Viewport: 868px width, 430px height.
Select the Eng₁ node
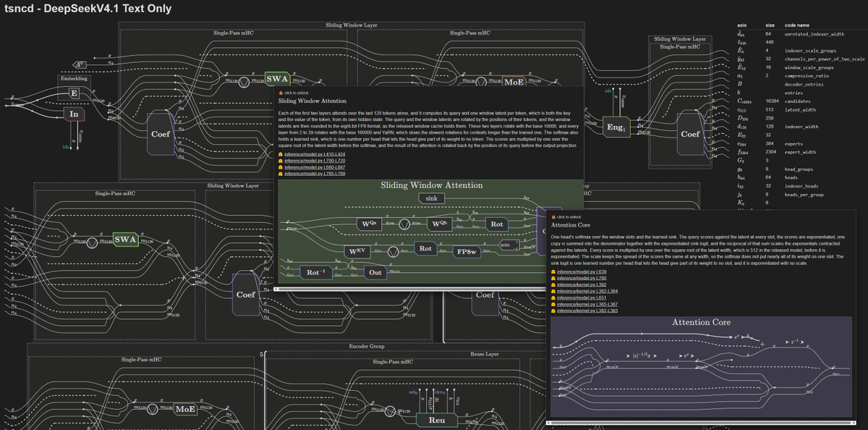pos(616,127)
